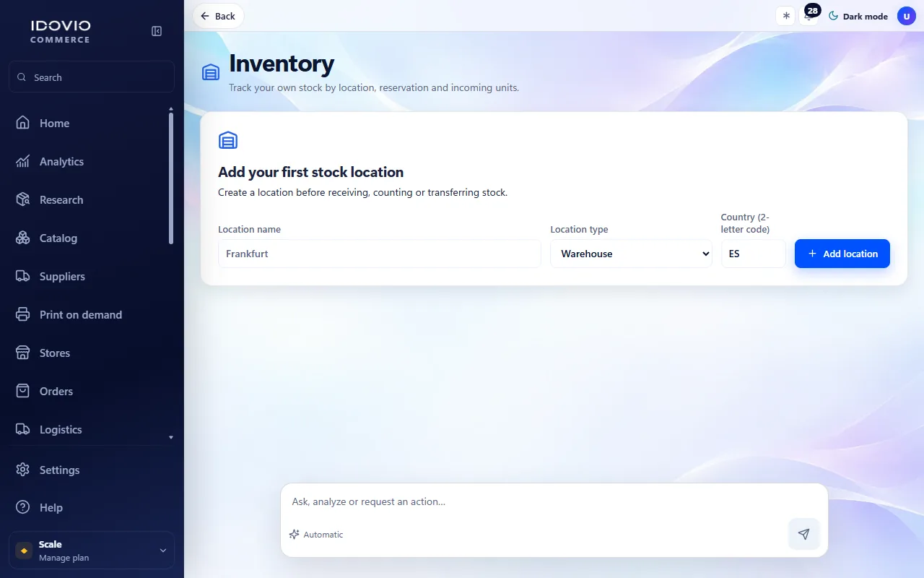Click the Ask, analyze or request input
Viewport: 924px width, 578px height.
(x=554, y=501)
